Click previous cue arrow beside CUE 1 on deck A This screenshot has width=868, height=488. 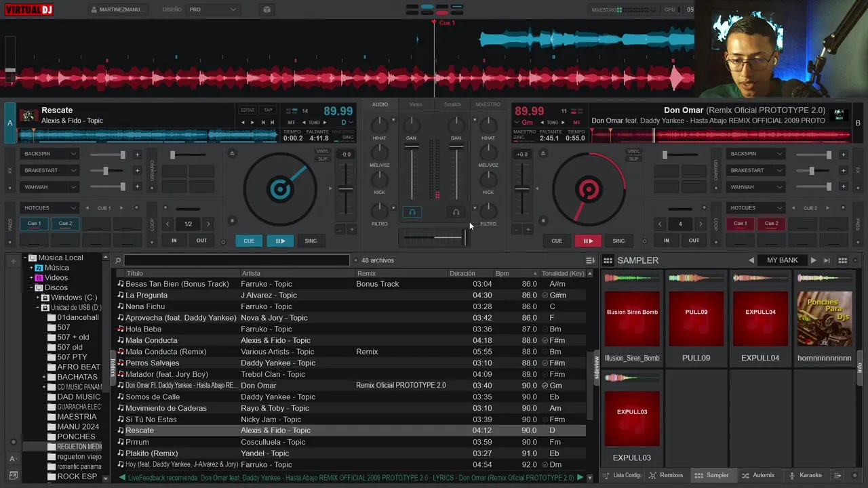(87, 208)
